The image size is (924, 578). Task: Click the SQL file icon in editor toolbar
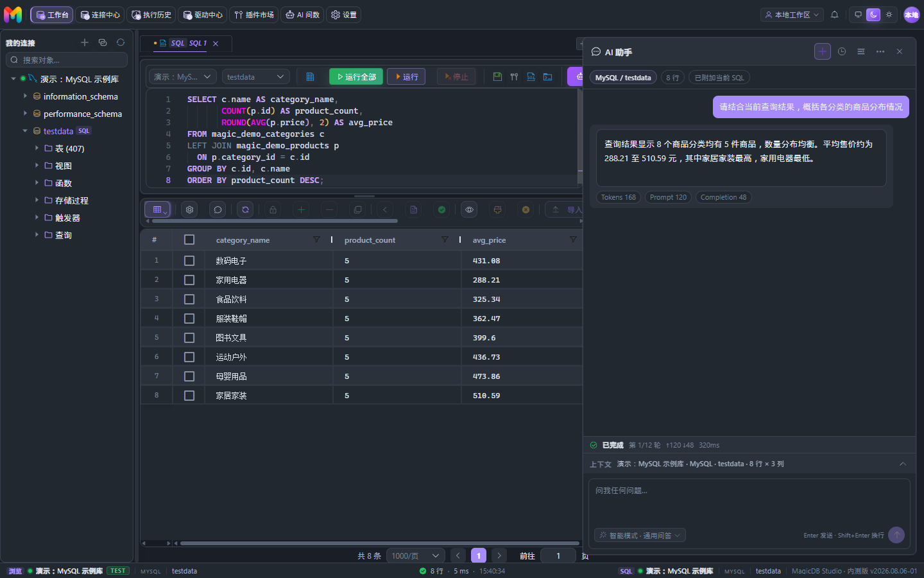click(531, 77)
